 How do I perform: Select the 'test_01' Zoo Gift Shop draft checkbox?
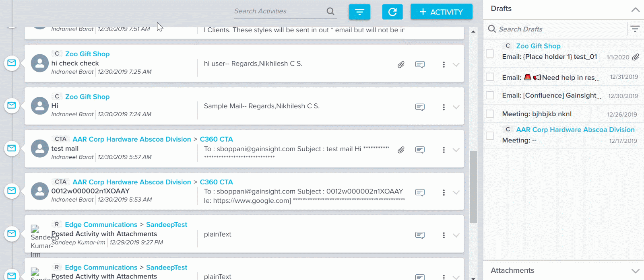click(490, 54)
